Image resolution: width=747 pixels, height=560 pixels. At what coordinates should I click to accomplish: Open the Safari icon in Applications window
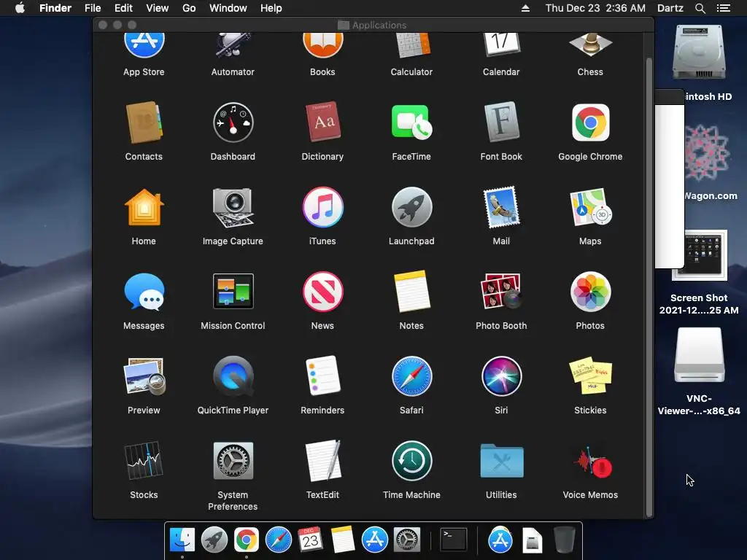tap(411, 376)
